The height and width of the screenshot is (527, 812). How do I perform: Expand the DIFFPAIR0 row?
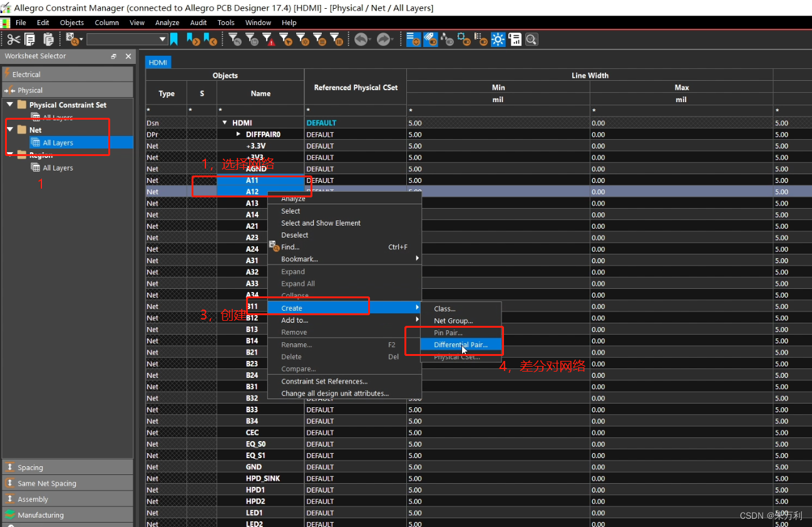[239, 134]
